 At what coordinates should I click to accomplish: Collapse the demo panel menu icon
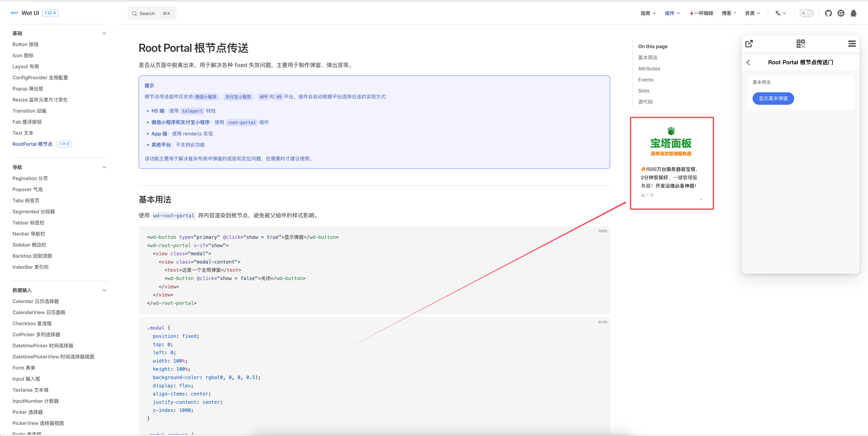(x=852, y=44)
